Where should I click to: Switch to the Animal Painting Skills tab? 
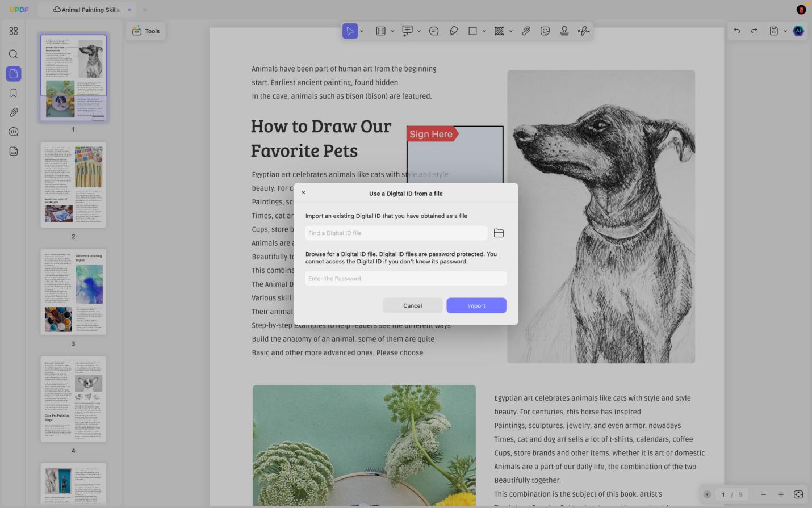86,10
